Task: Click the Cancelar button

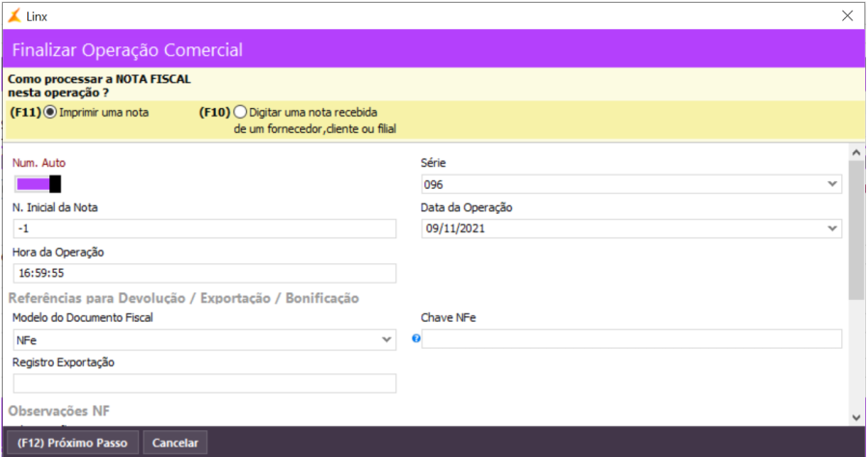Action: point(175,443)
